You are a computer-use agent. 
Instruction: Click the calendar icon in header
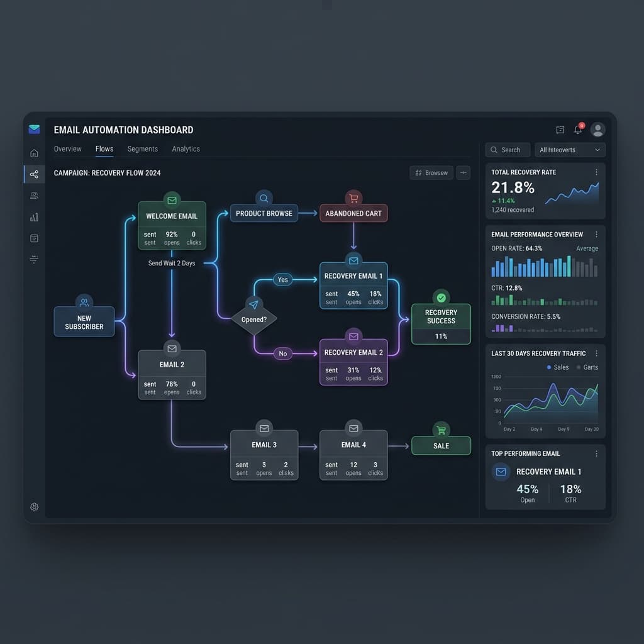point(560,130)
